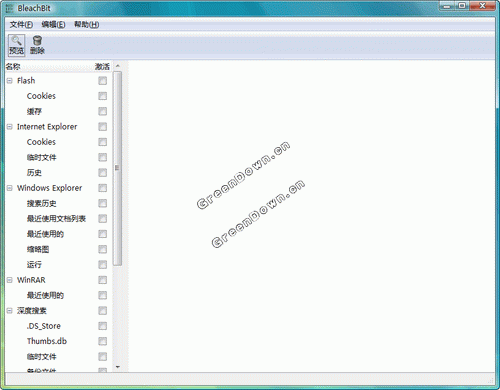Click the Active (激活) column header
The width and height of the screenshot is (500, 390).
click(102, 67)
